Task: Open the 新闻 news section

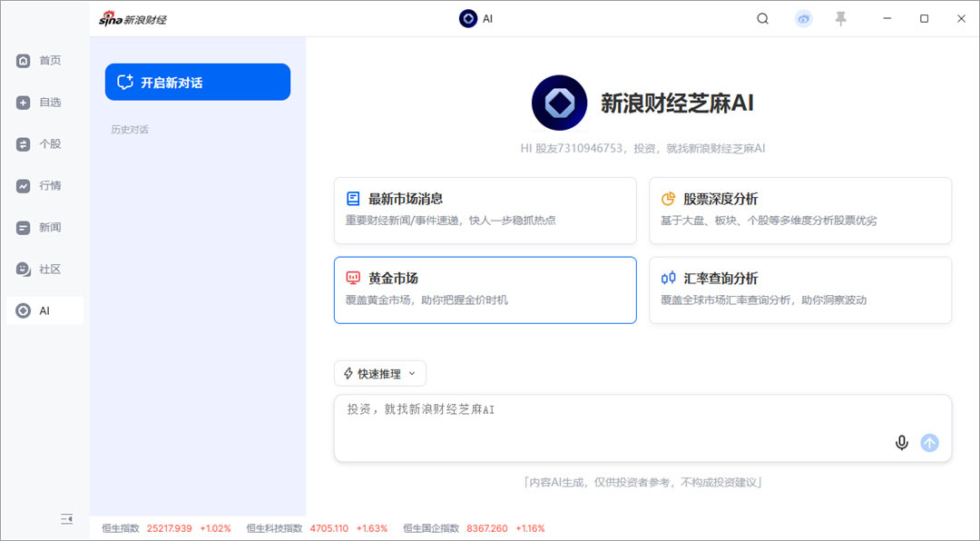Action: click(44, 228)
